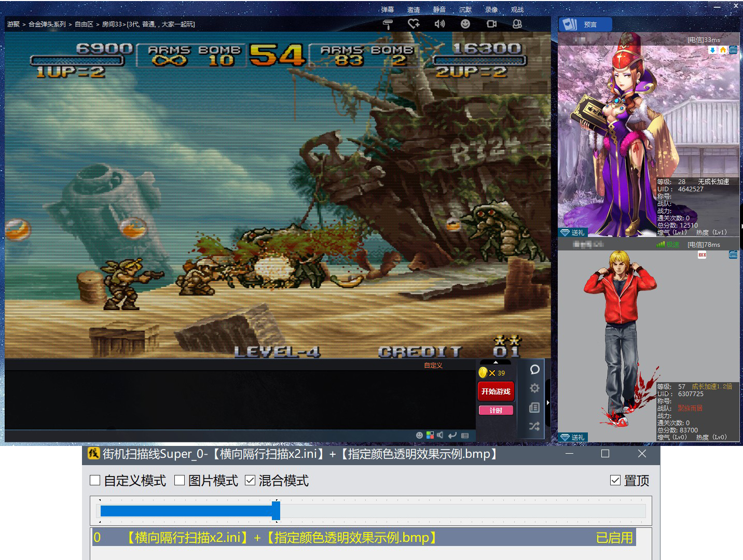Click the 录像 menu item
This screenshot has height=560, width=743.
click(x=491, y=9)
